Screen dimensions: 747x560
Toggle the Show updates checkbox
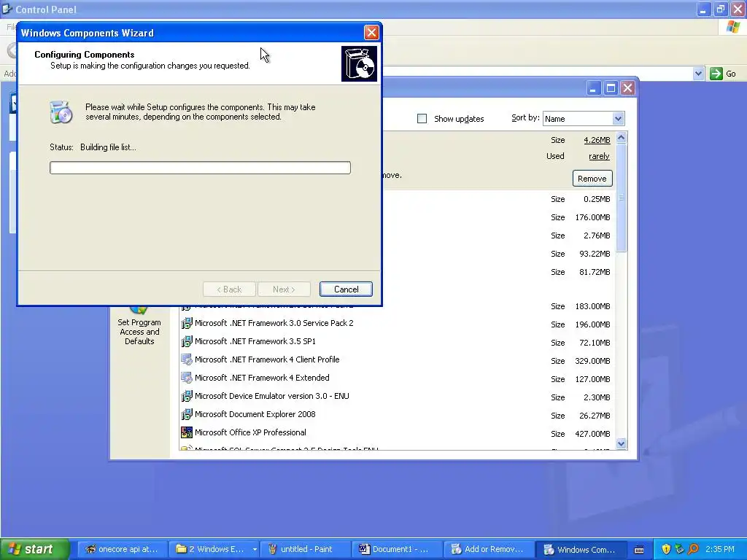click(422, 119)
